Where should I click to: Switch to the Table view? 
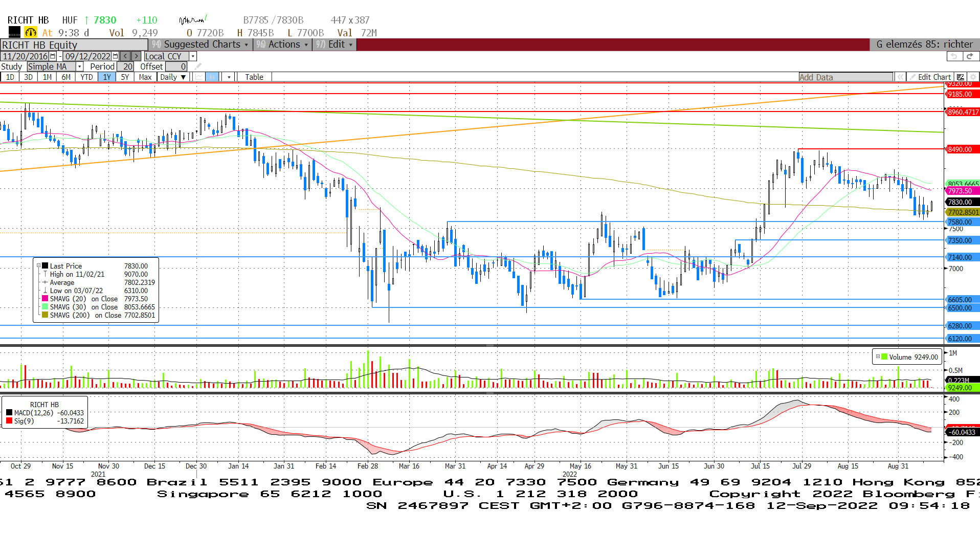[x=254, y=77]
